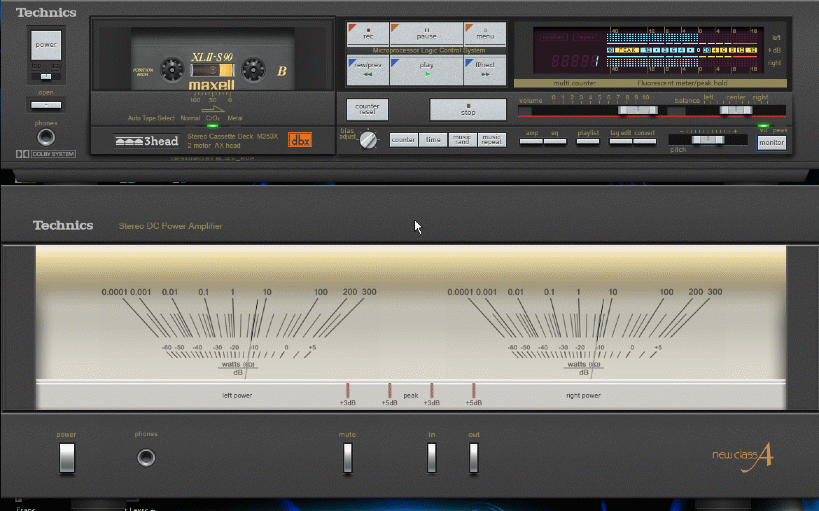This screenshot has width=819, height=511.
Task: Click the 3head badge
Action: tap(147, 141)
